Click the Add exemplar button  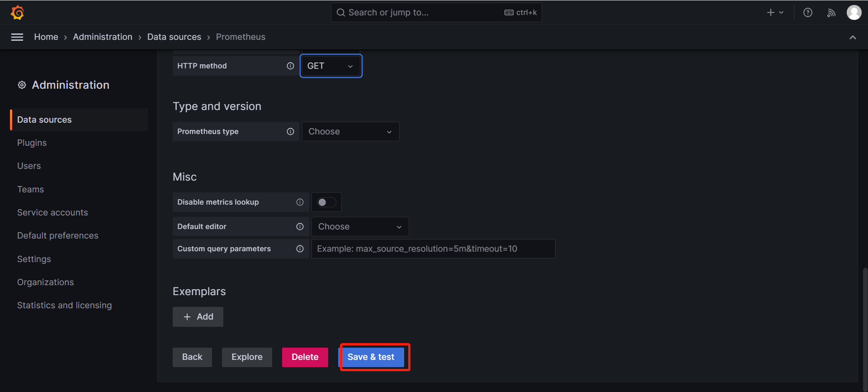pyautogui.click(x=198, y=317)
